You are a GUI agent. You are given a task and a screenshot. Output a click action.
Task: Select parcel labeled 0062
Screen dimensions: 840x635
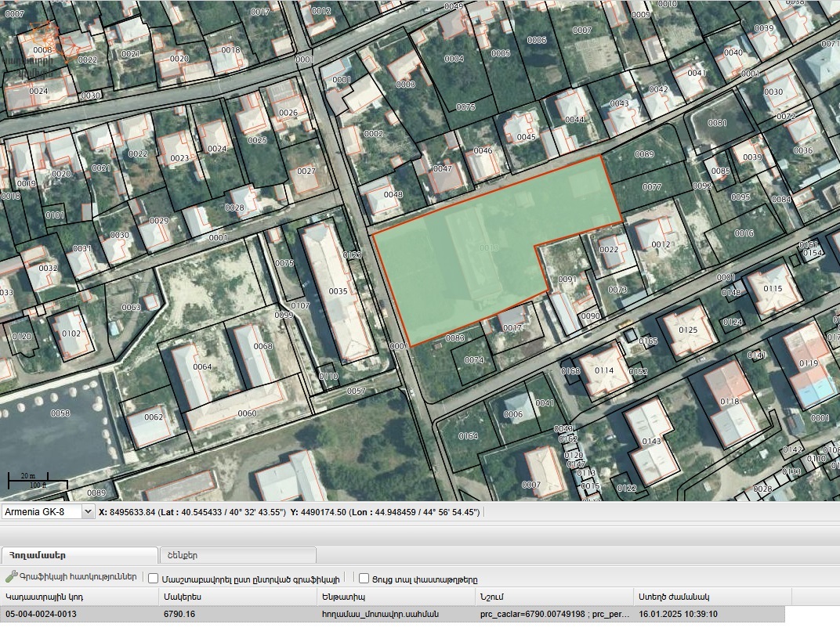(154, 417)
